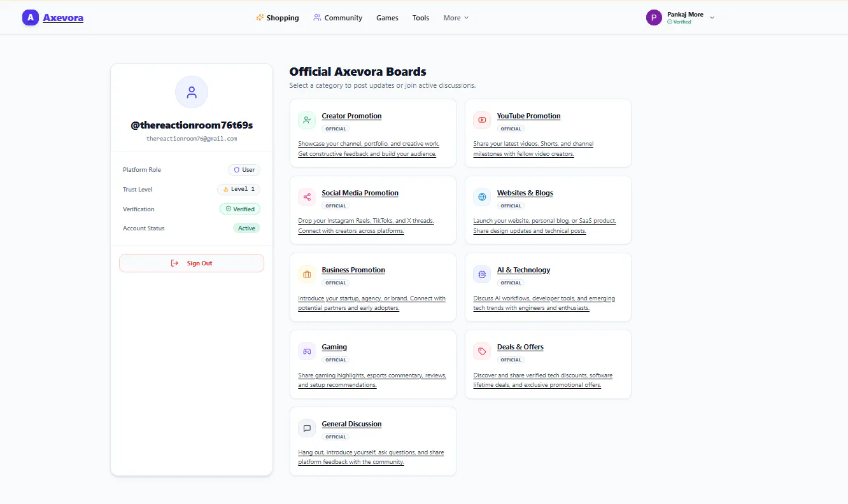Click the General Discussion chat bubble icon

tap(307, 428)
